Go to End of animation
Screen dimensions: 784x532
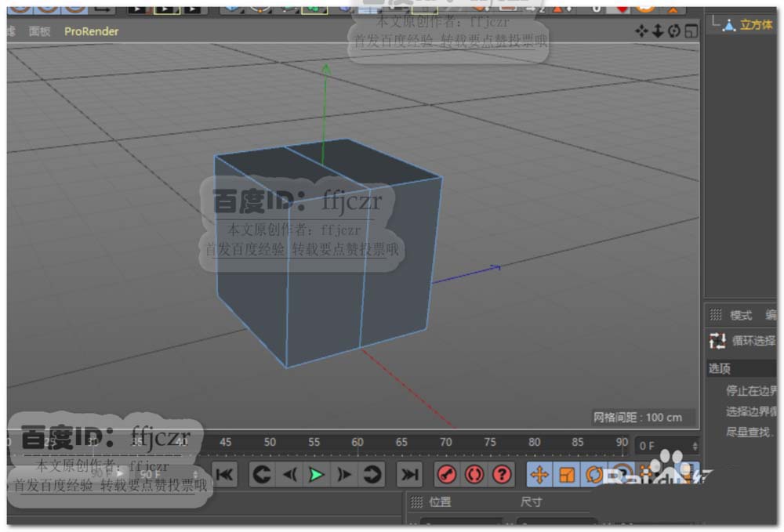[408, 474]
